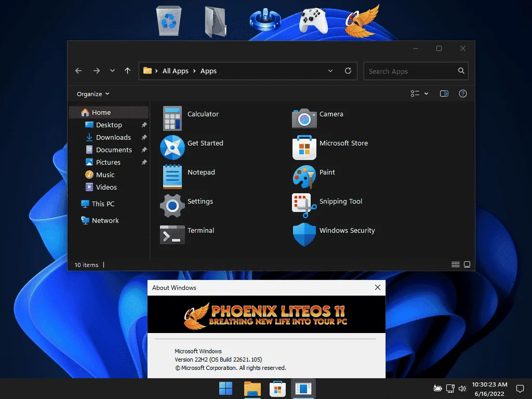Go forward with the right arrow
The width and height of the screenshot is (532, 399).
97,71
